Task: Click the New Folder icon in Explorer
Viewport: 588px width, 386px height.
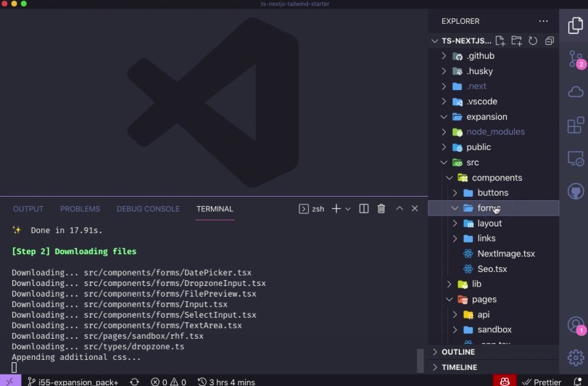Action: click(516, 41)
